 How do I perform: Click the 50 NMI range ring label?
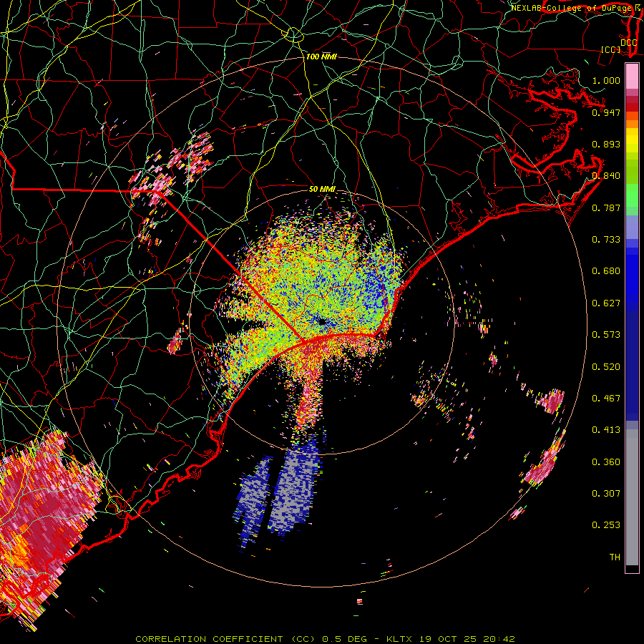coord(322,189)
